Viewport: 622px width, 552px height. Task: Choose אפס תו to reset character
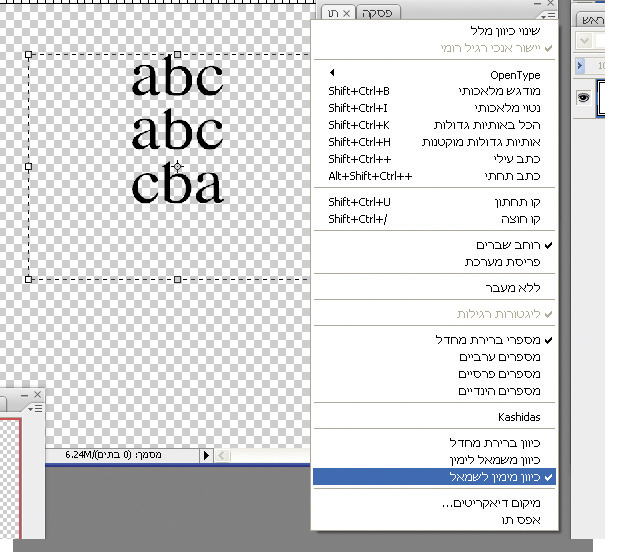pyautogui.click(x=522, y=519)
